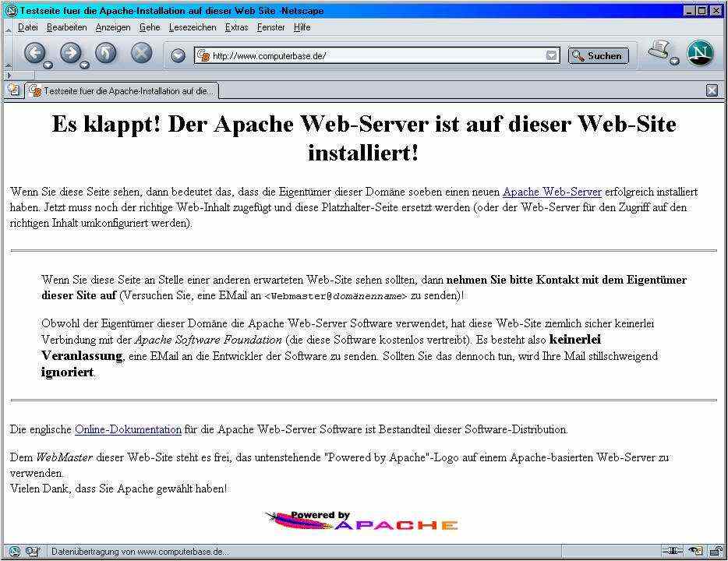Open the Datei menu

coord(27,27)
